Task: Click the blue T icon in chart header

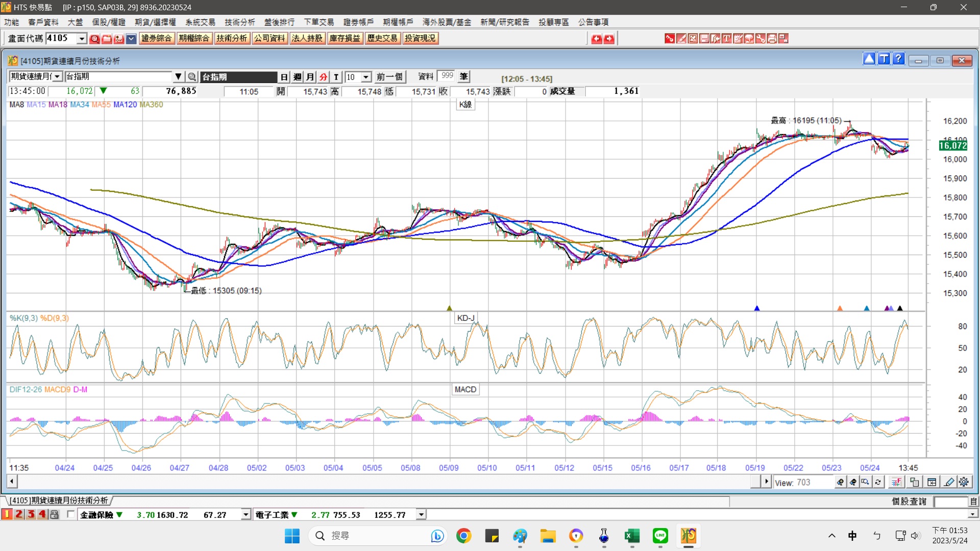Action: click(884, 59)
